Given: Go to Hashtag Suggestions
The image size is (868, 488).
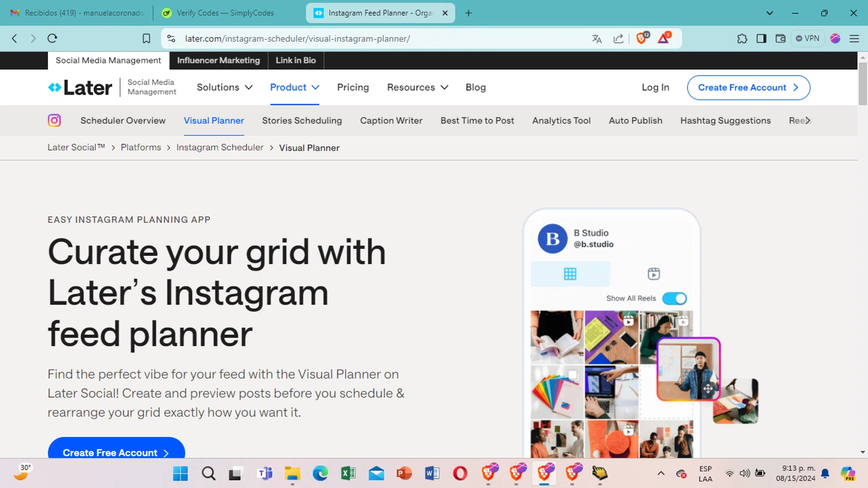Looking at the screenshot, I should click(726, 120).
